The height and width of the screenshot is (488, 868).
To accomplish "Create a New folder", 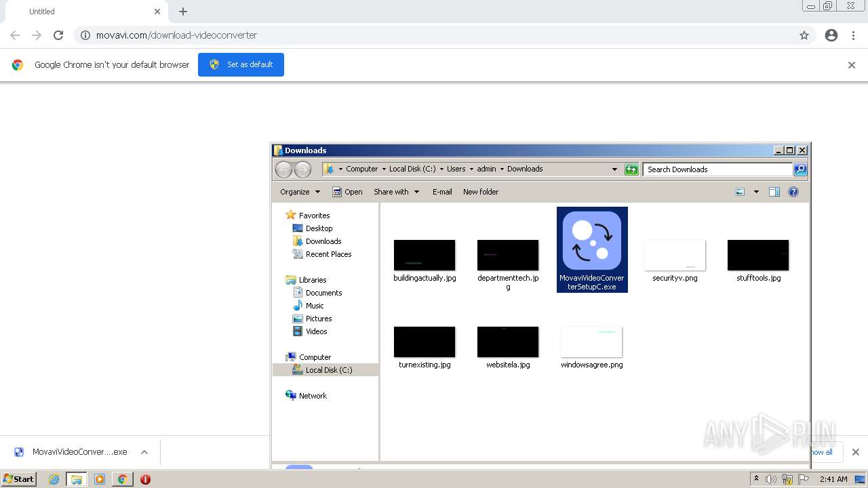I will tap(481, 192).
